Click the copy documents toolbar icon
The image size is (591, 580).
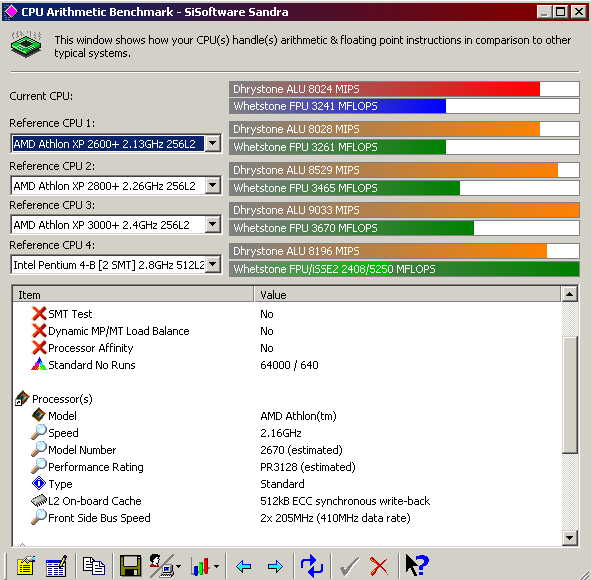(x=93, y=566)
